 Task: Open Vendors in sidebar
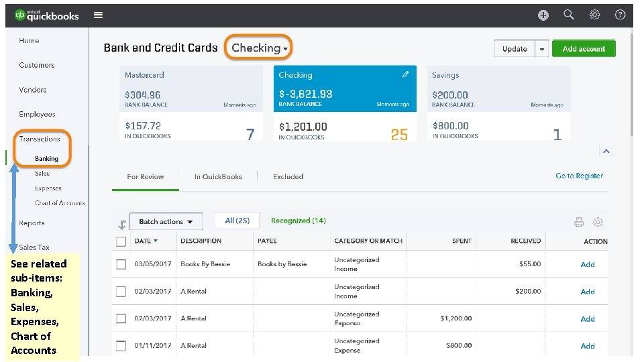coord(32,89)
